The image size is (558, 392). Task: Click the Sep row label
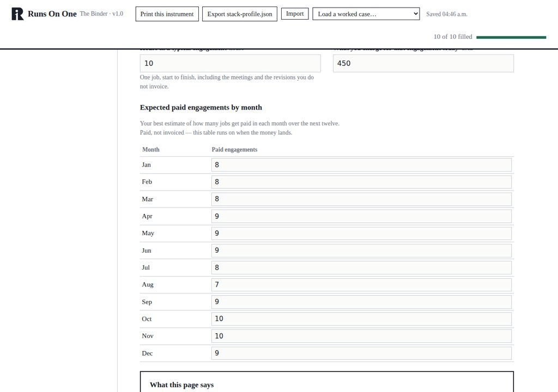tap(147, 302)
